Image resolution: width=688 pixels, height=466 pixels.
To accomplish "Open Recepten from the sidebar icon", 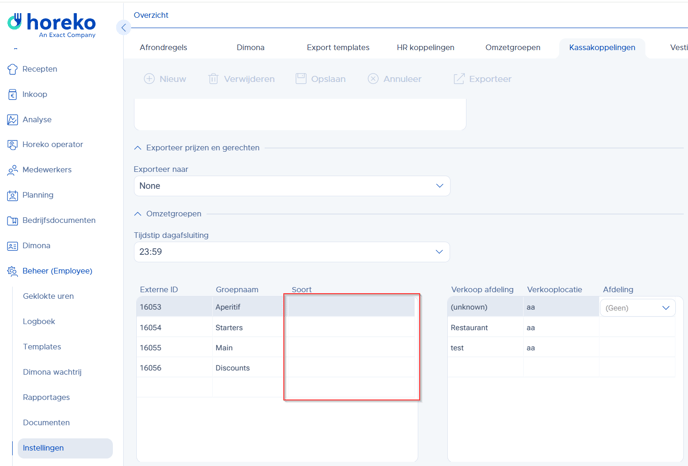I will click(x=12, y=69).
